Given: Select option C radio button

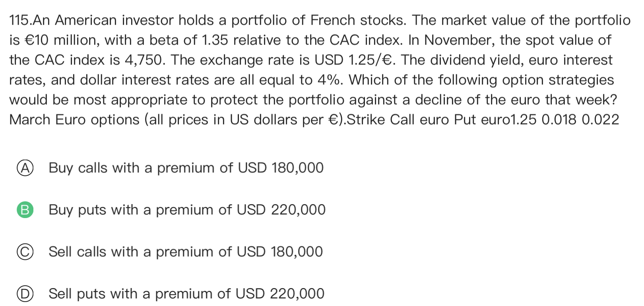Looking at the screenshot, I should point(25,252).
